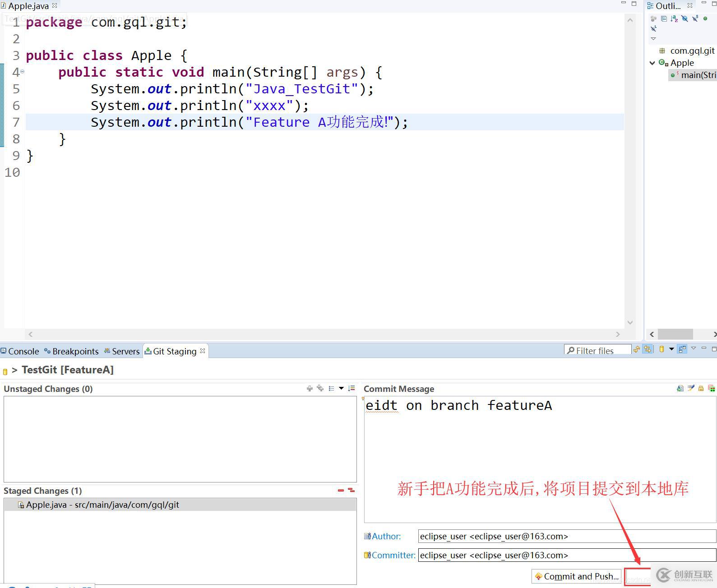Screen dimensions: 717x588
Task: Click the Filter files search field
Action: coord(597,350)
